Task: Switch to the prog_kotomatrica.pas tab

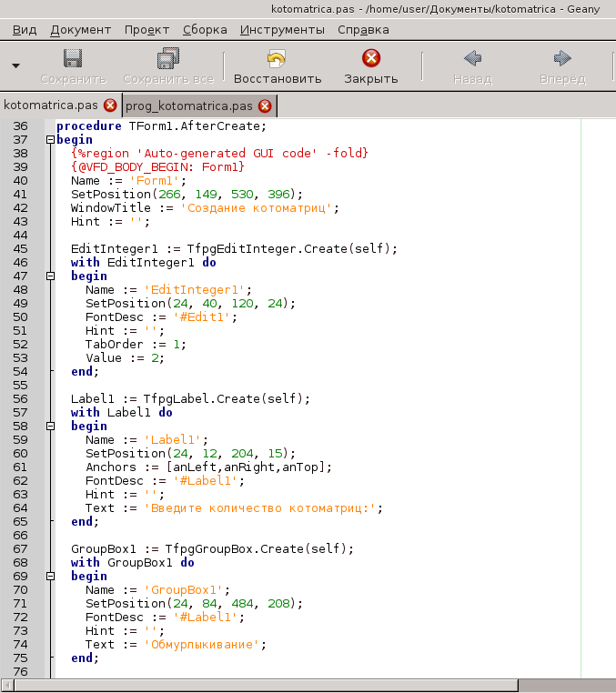Action: [x=191, y=105]
